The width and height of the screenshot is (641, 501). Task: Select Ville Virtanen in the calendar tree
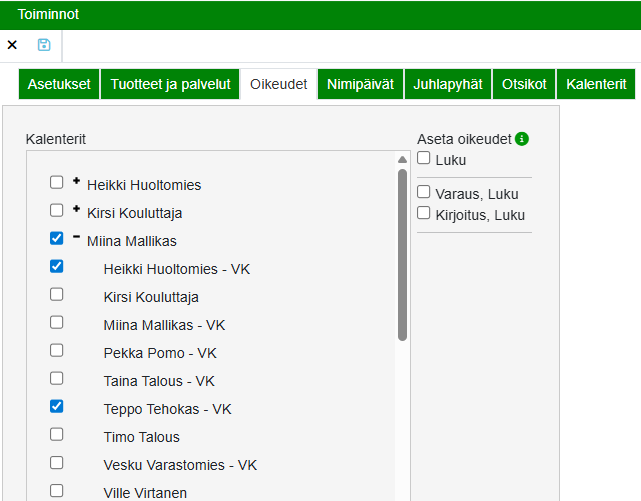(x=145, y=492)
